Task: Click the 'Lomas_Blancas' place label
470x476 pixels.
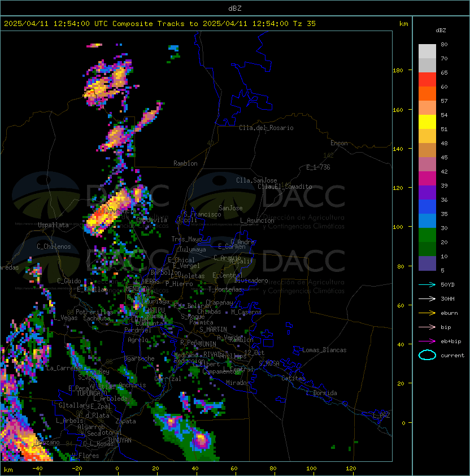Action: pos(324,350)
